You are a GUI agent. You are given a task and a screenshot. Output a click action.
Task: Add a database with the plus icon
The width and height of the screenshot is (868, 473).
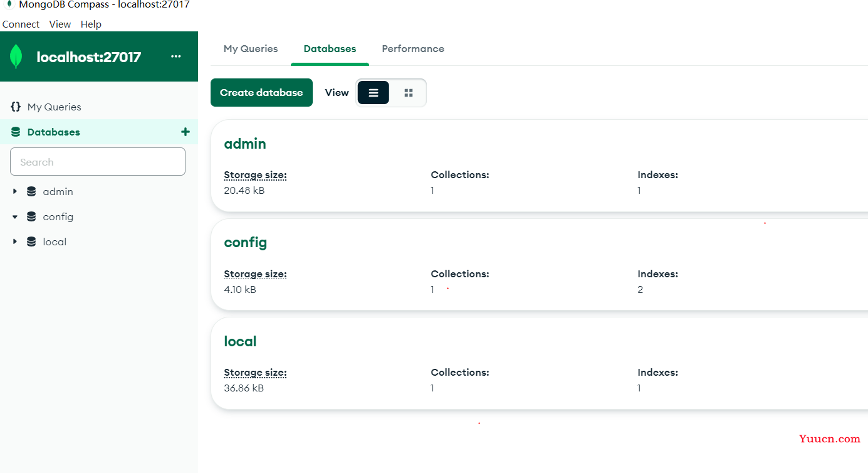pyautogui.click(x=185, y=132)
